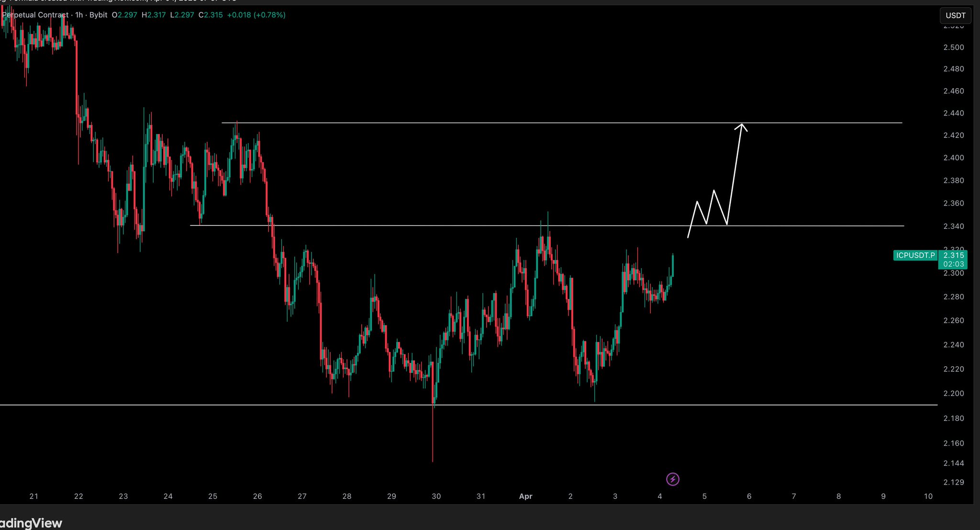Click date 26 on the time axis
The width and height of the screenshot is (980, 530).
257,496
